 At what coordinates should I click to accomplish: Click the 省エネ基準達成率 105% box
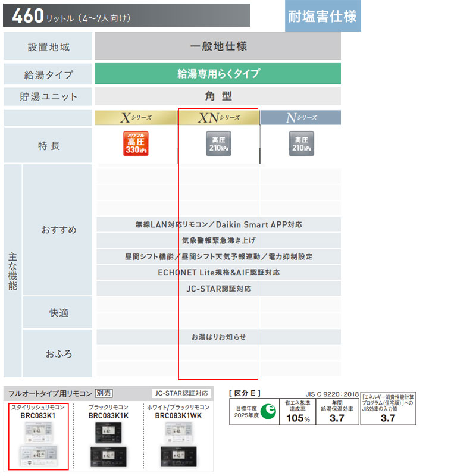(297, 412)
